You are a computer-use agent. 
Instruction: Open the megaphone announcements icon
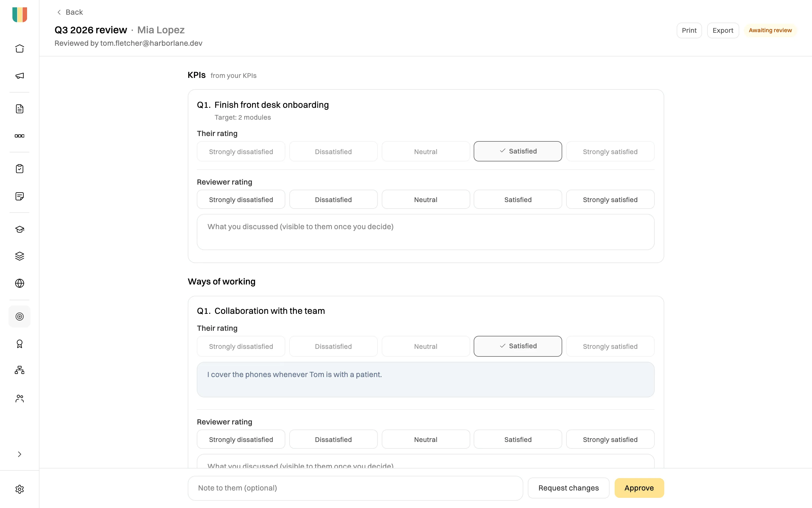coord(19,76)
